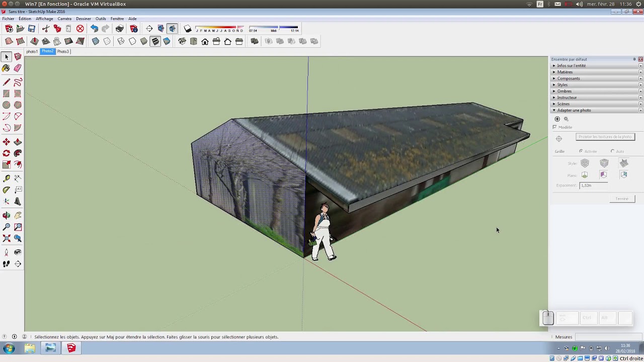This screenshot has height=362, width=644.
Task: Switch to the Photo3 scene tab
Action: pyautogui.click(x=63, y=51)
